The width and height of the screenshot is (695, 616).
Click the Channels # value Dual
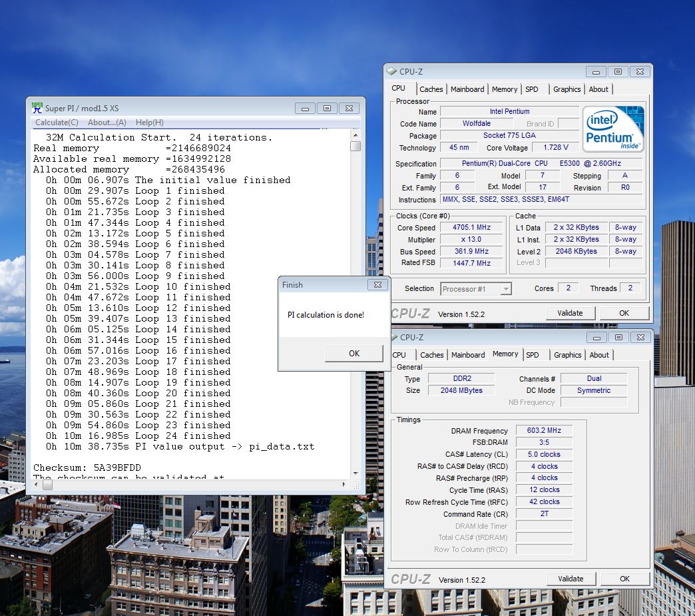click(594, 379)
